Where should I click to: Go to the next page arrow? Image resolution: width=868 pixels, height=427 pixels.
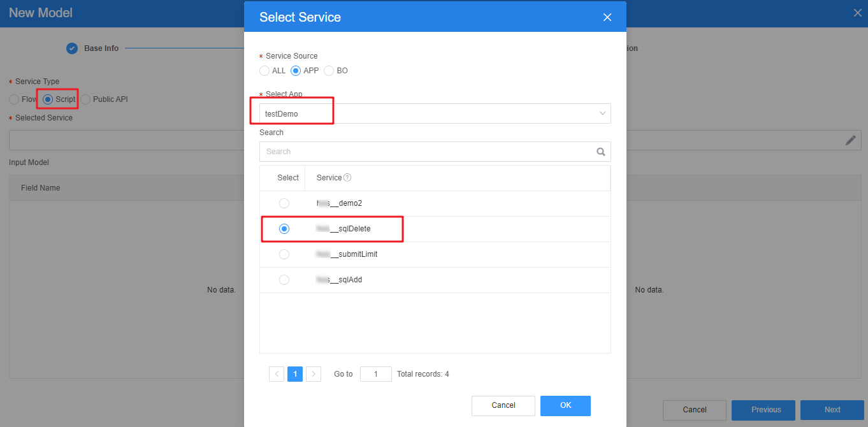coord(314,374)
